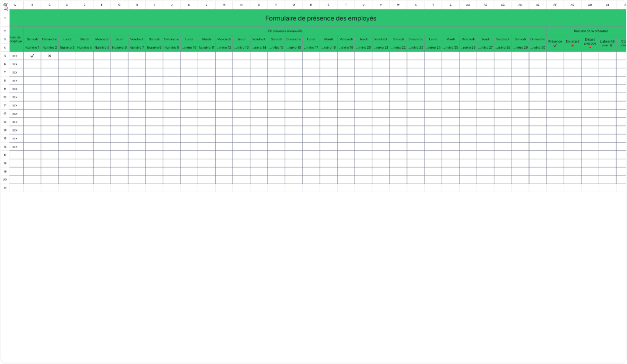
Task: Click the 'Numéro 1' cell
Action: 32,47
